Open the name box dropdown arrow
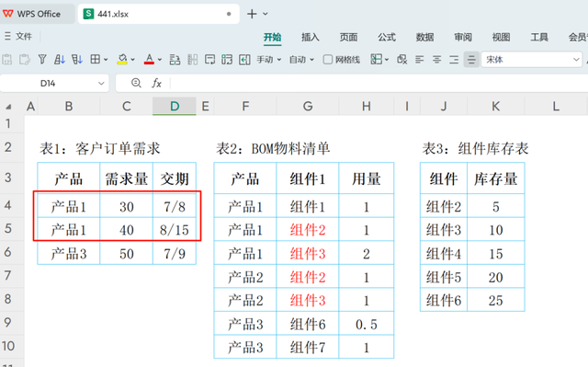This screenshot has width=588, height=367. click(x=101, y=84)
